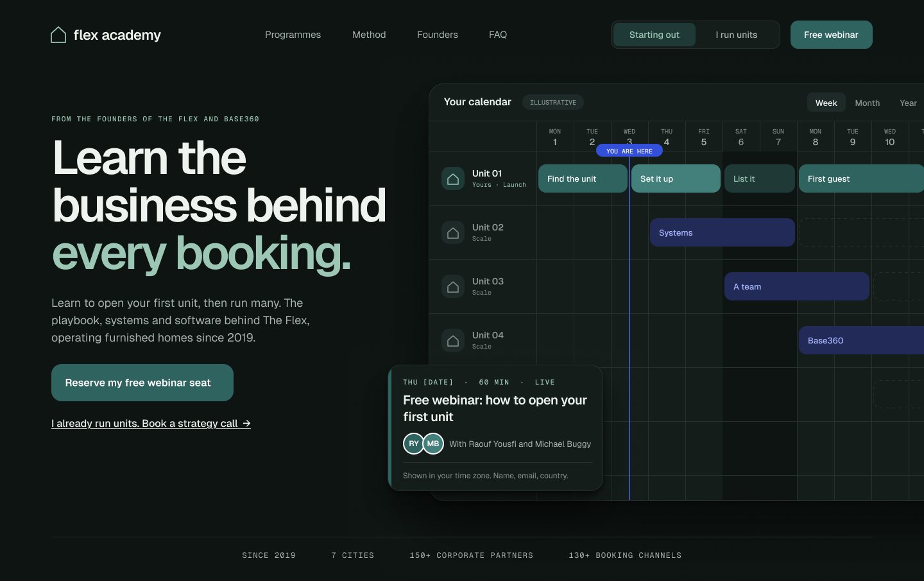This screenshot has width=924, height=581.
Task: Click the 130+ BOOKING CHANNELS stat
Action: coord(625,555)
